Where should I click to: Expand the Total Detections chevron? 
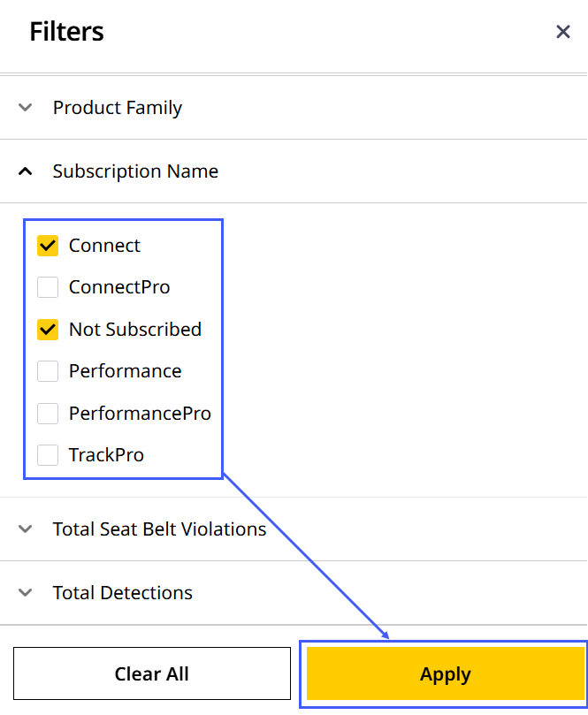(x=25, y=593)
